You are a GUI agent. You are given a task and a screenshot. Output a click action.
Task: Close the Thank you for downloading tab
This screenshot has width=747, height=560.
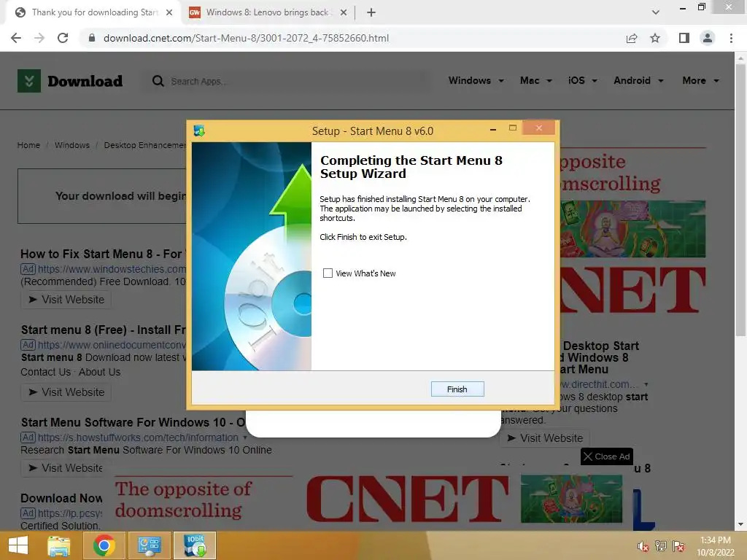169,12
